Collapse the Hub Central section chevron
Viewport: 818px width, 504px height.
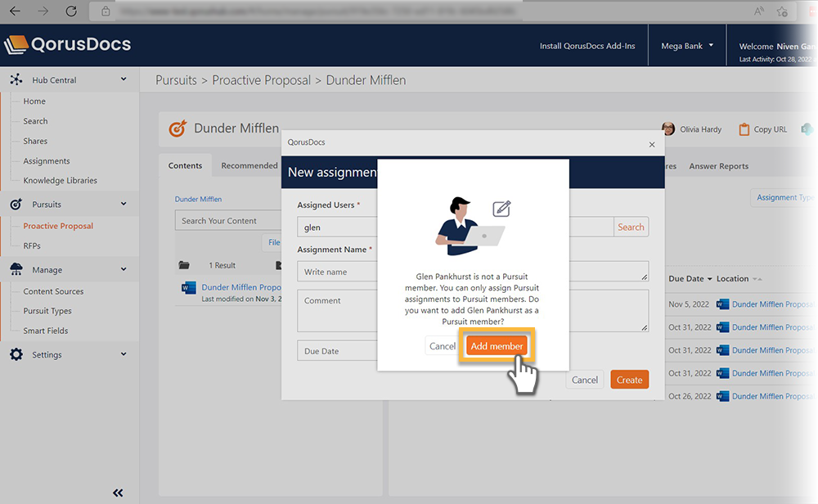tap(124, 80)
